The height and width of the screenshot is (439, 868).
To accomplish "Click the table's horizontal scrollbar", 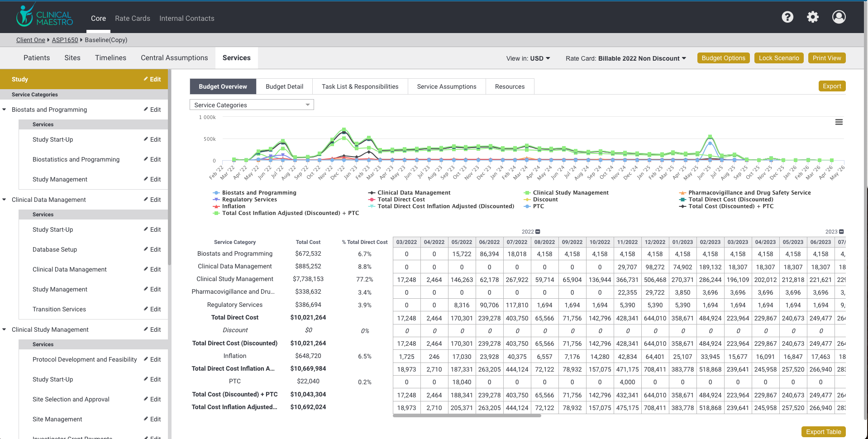I will pos(467,416).
